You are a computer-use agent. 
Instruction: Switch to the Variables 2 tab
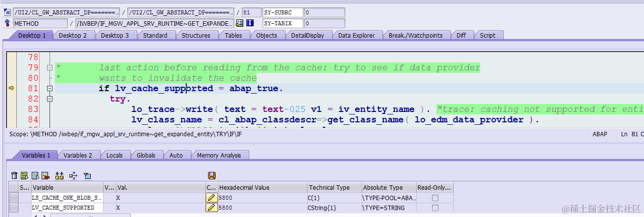click(78, 155)
